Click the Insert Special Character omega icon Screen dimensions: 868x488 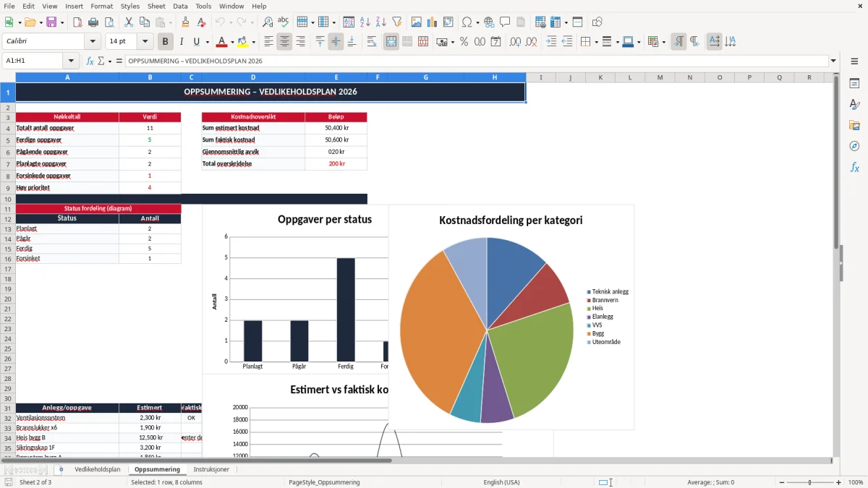467,22
